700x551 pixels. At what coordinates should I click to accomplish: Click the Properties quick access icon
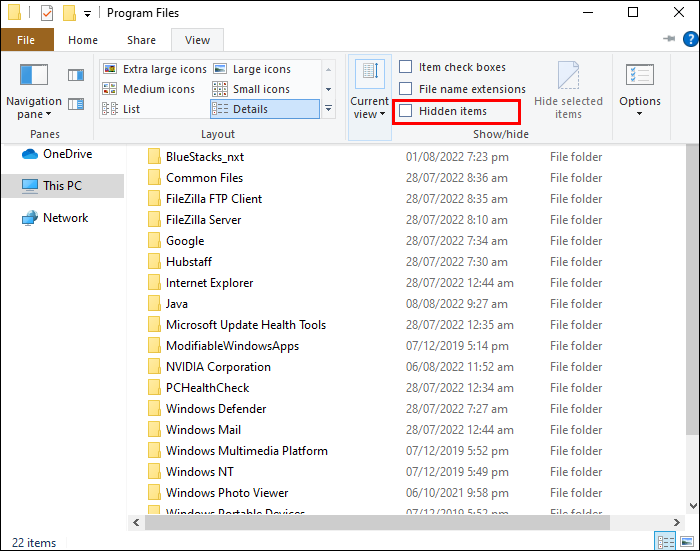(x=47, y=13)
